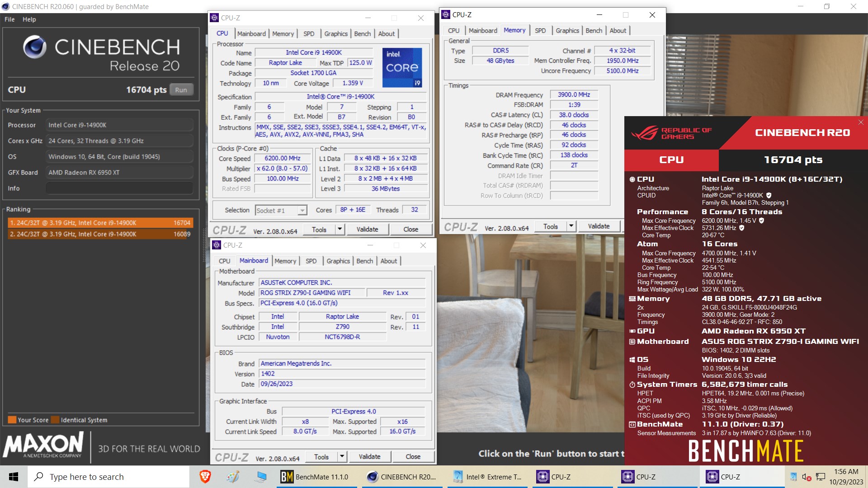Image resolution: width=868 pixels, height=488 pixels.
Task: Click the Intel Core i9 badge image
Action: [402, 67]
